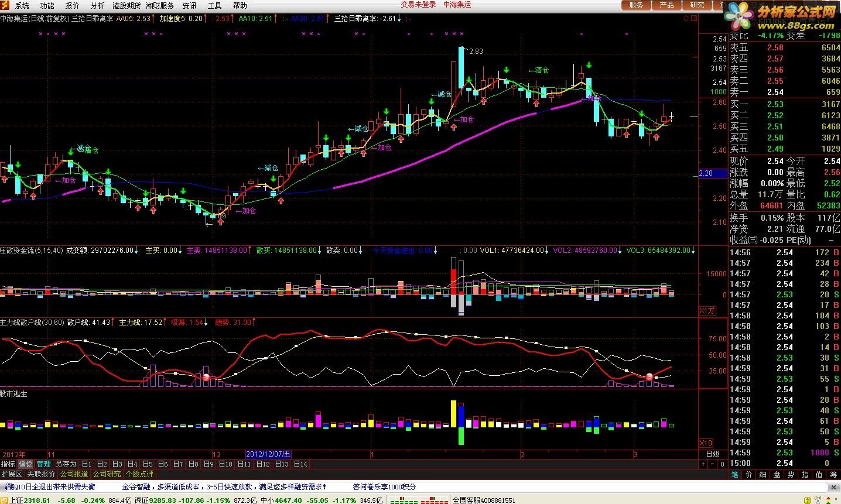This screenshot has width=841, height=504.
Task: Switch to template 日13
Action: pos(281,464)
